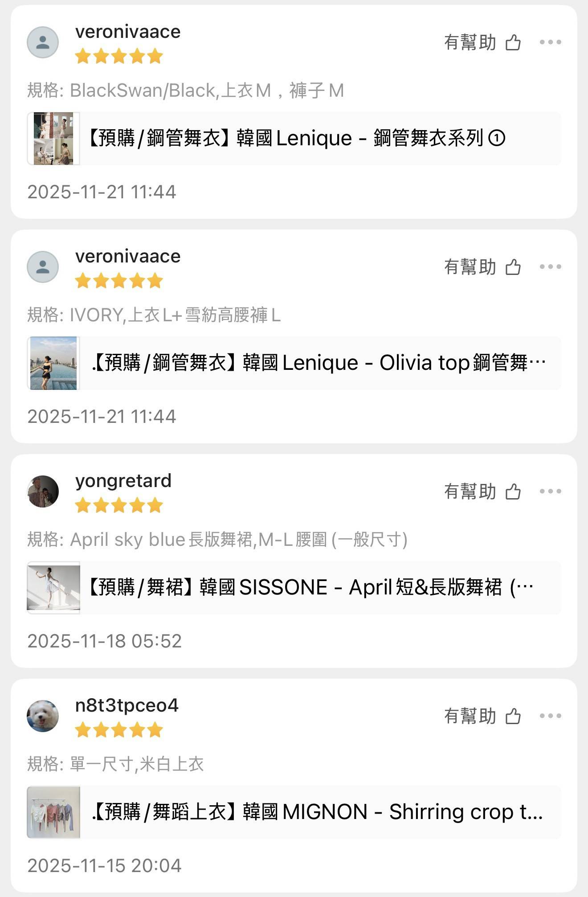View n8t3tpceo4's dog profile picture
Image resolution: width=588 pixels, height=897 pixels.
click(43, 716)
